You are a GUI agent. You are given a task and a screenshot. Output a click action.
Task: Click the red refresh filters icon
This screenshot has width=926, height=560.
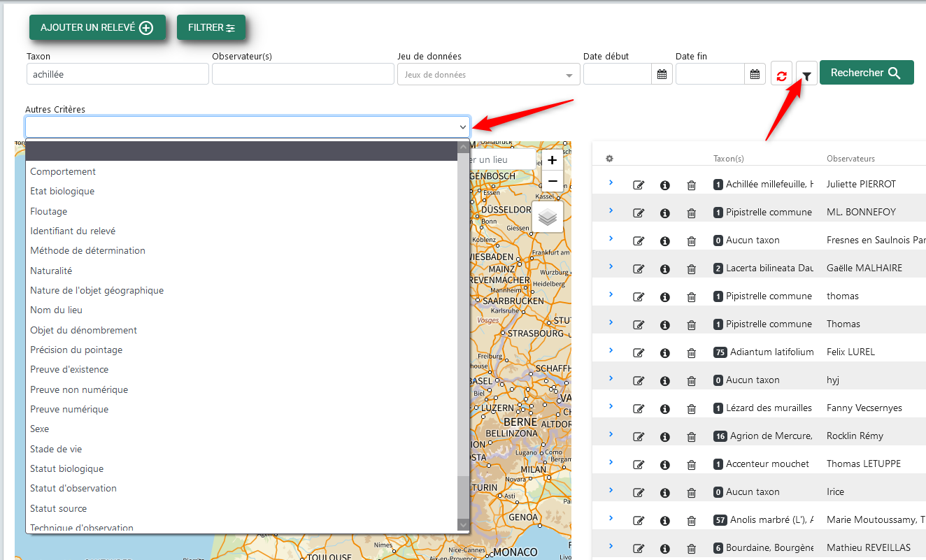[x=781, y=75]
